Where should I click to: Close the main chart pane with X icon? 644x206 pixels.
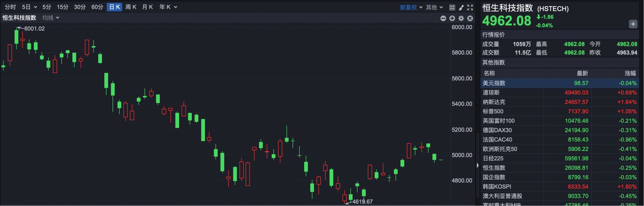click(470, 18)
